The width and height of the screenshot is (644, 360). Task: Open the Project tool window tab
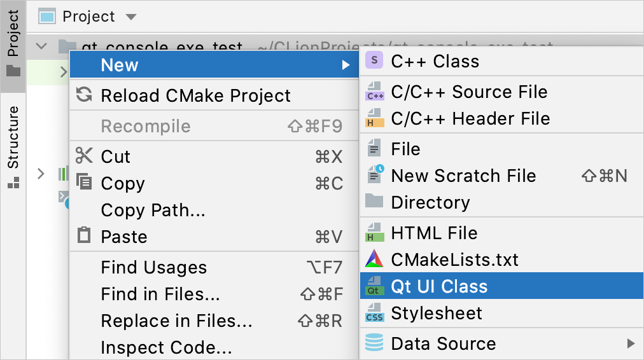click(13, 42)
